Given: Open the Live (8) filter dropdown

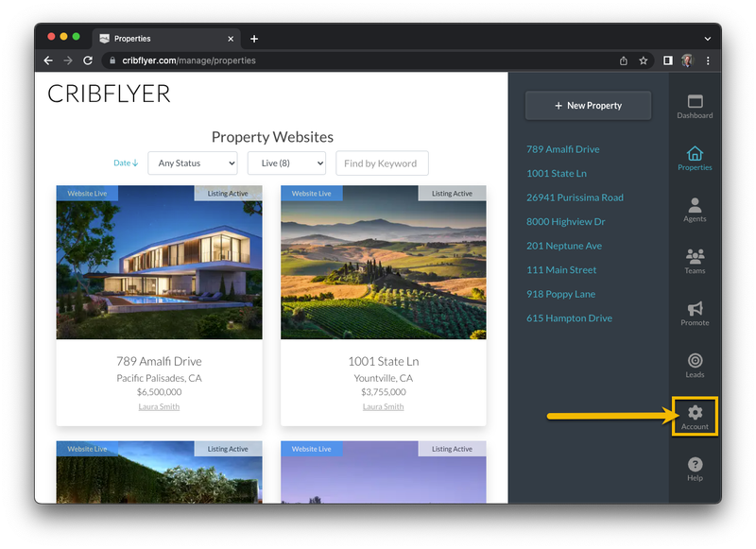Looking at the screenshot, I should [x=286, y=163].
